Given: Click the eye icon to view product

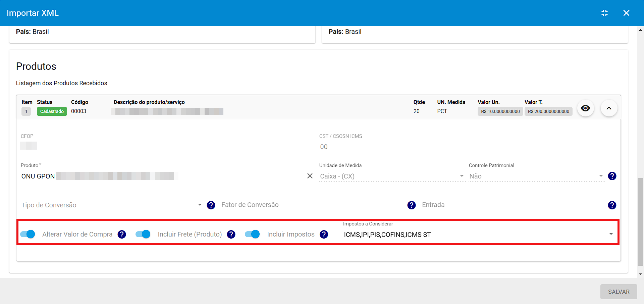Looking at the screenshot, I should click(x=585, y=108).
